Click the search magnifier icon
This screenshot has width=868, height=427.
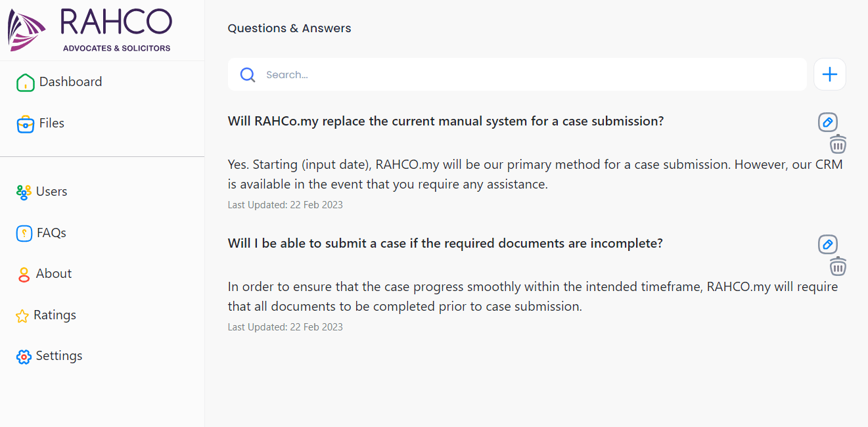click(248, 75)
